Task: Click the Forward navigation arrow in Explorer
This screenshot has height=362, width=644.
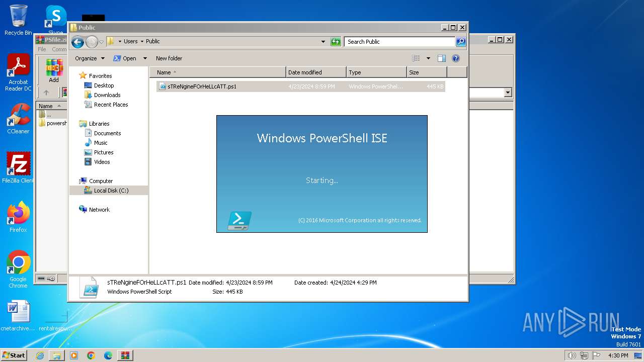Action: pyautogui.click(x=92, y=42)
